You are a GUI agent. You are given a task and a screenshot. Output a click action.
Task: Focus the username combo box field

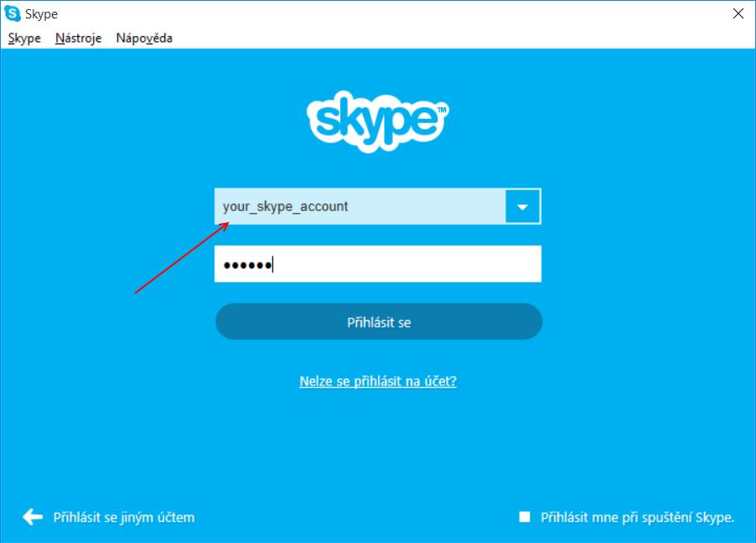pos(360,206)
